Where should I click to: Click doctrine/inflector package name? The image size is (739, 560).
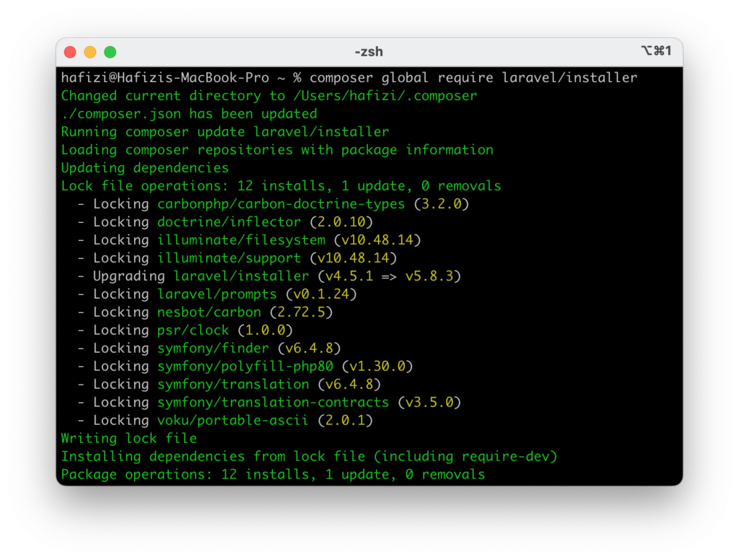229,222
